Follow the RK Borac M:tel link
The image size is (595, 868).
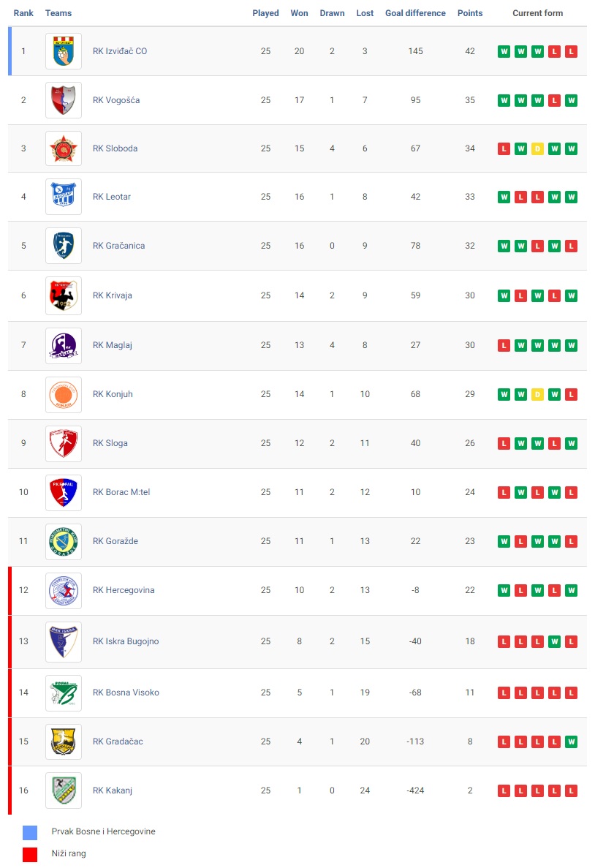[x=121, y=492]
